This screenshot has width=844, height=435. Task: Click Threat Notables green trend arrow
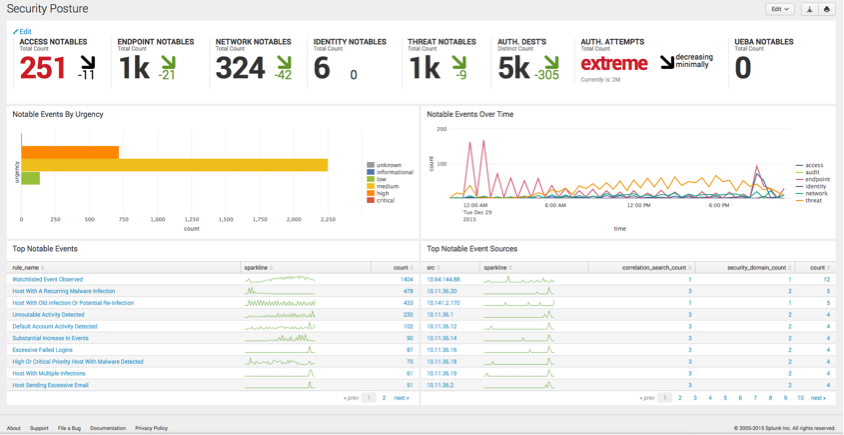[459, 63]
